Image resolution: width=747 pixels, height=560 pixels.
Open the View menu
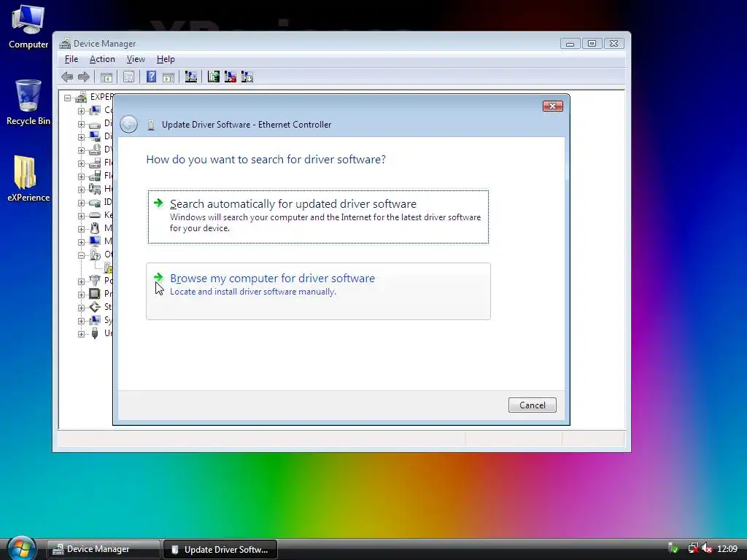(x=136, y=59)
